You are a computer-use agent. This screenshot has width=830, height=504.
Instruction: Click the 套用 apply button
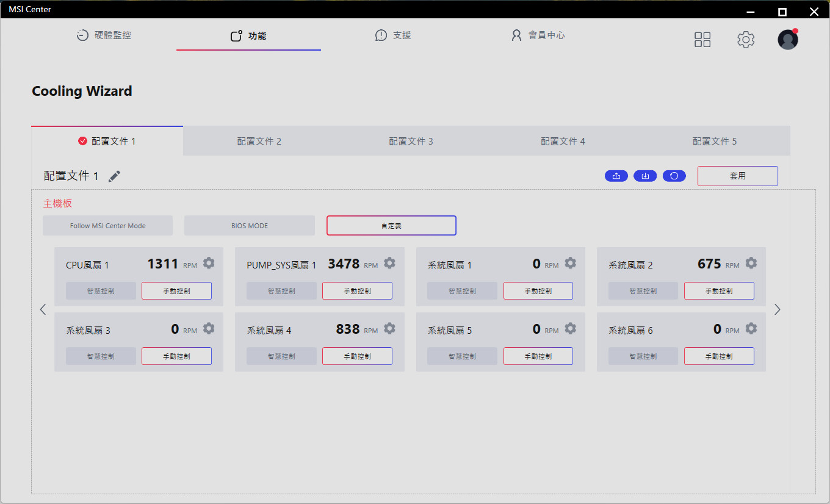[737, 176]
